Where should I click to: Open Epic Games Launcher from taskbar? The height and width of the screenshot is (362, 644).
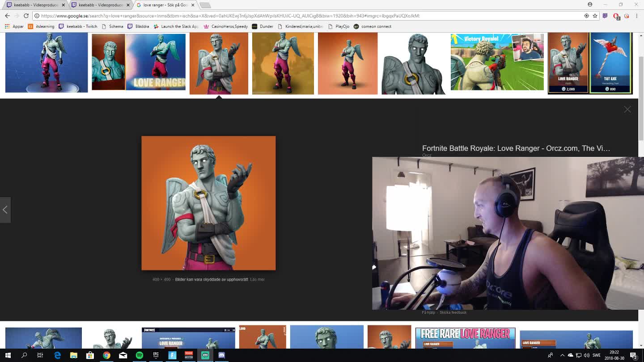pos(156,355)
